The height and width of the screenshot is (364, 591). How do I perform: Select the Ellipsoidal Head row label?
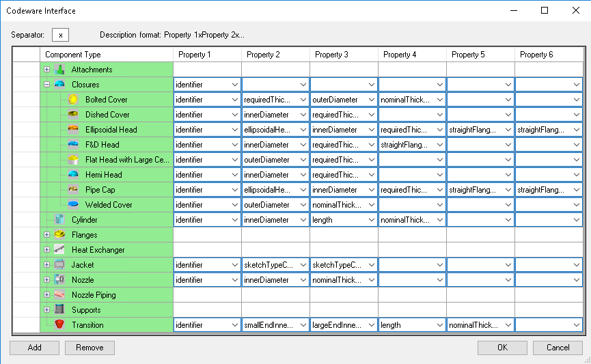click(x=111, y=130)
